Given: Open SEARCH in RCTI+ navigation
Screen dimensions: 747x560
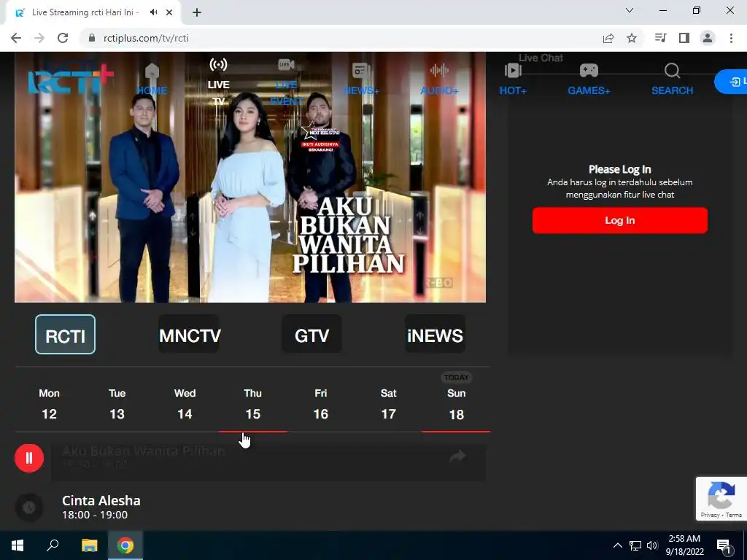Looking at the screenshot, I should [x=672, y=79].
